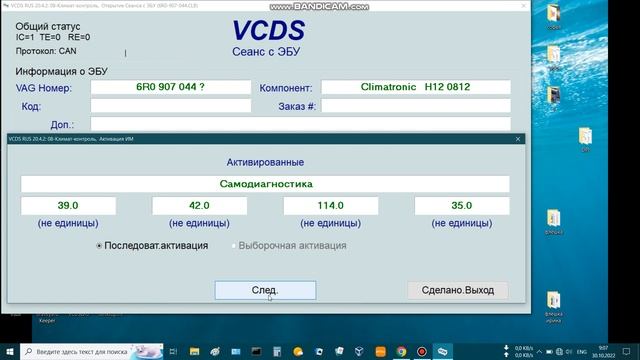Click the Компонент field showing Climatronic H12 0812
The image size is (640, 360).
pos(416,87)
